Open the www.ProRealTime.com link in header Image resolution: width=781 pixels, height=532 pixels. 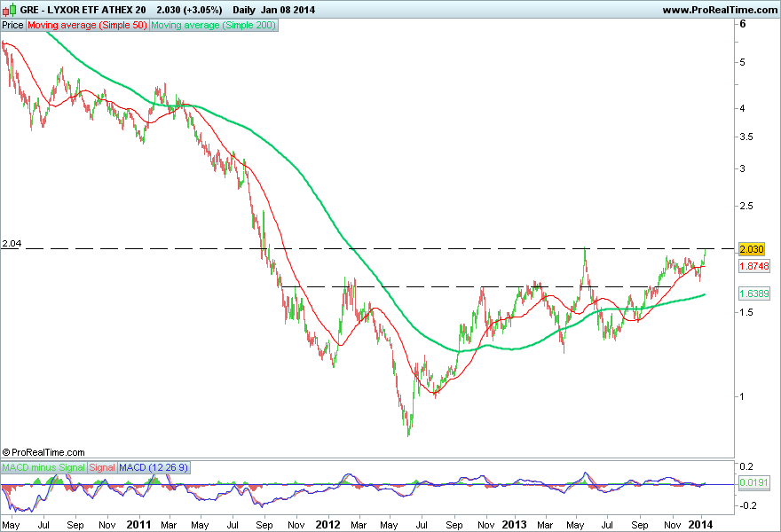coord(720,10)
